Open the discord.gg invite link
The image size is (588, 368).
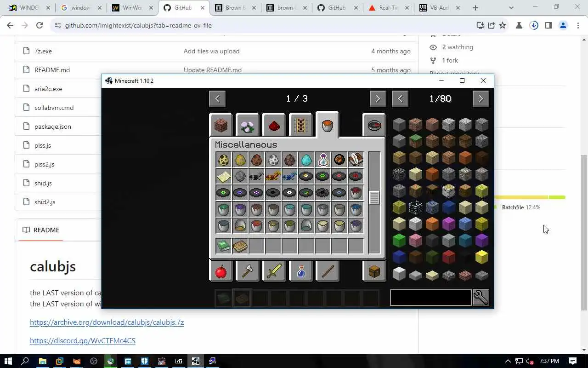[83, 340]
